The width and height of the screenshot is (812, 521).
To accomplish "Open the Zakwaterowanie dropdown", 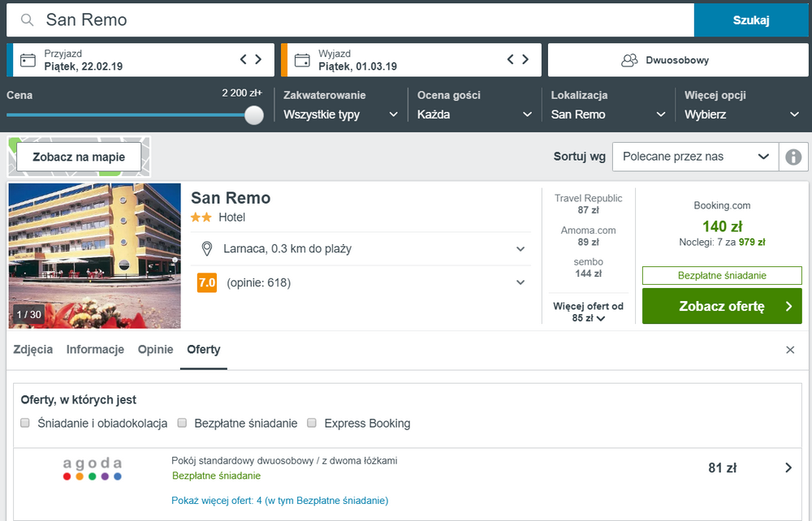I will [341, 114].
